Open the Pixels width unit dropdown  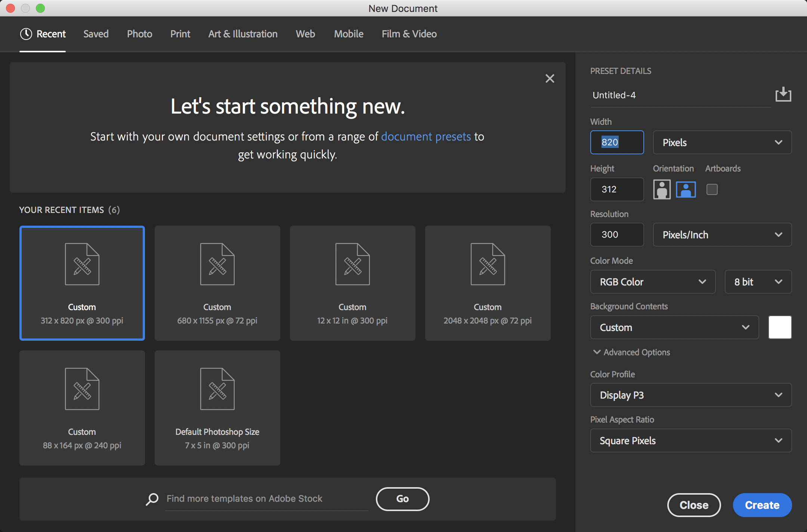[x=722, y=142]
